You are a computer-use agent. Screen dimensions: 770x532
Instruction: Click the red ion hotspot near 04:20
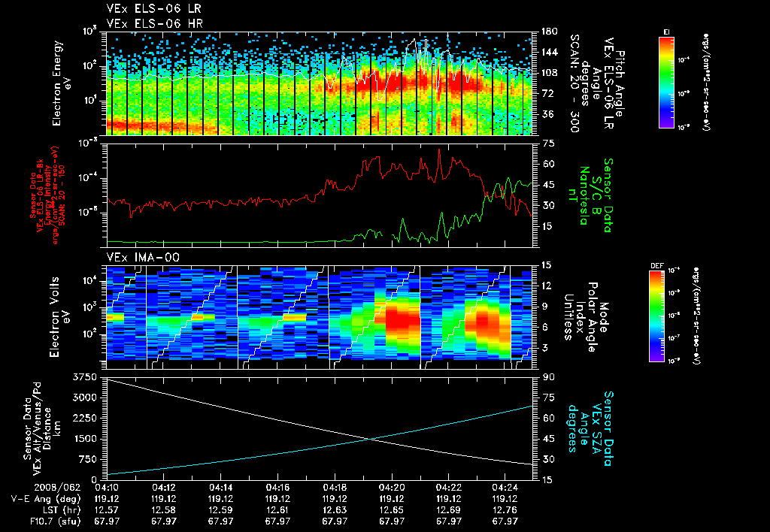point(403,322)
